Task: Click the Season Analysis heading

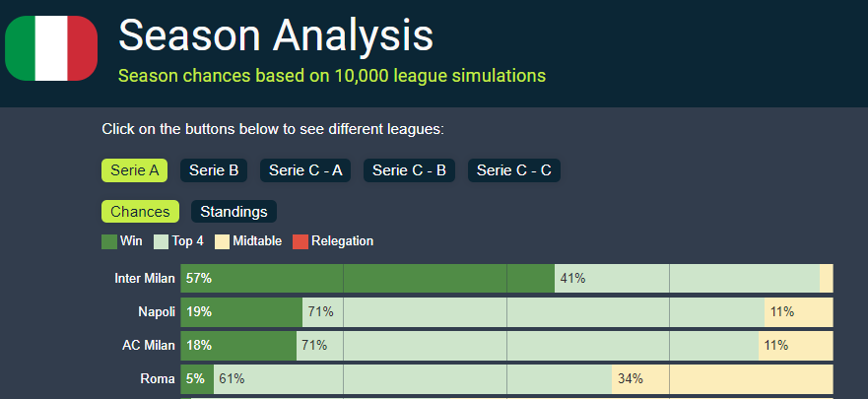Action: coord(276,35)
